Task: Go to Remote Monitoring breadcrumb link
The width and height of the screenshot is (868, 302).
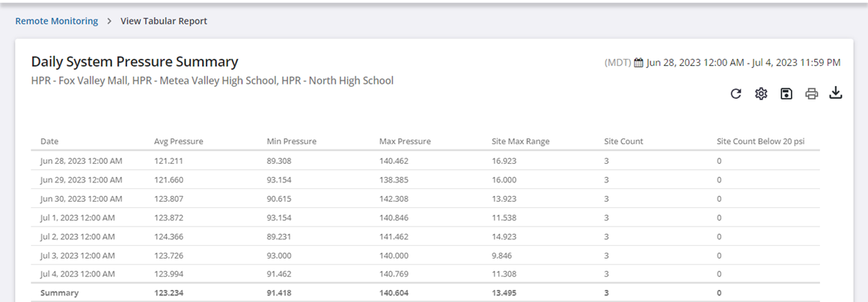Action: click(57, 21)
